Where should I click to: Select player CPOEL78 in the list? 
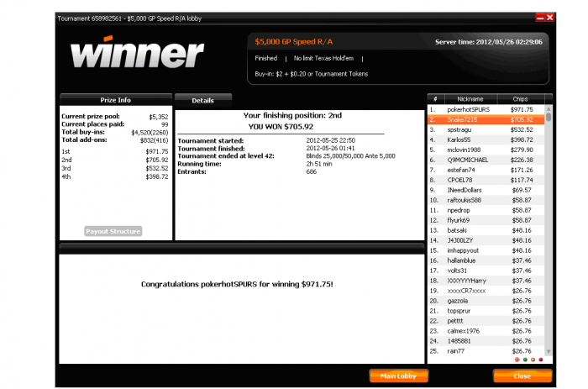[x=486, y=180]
